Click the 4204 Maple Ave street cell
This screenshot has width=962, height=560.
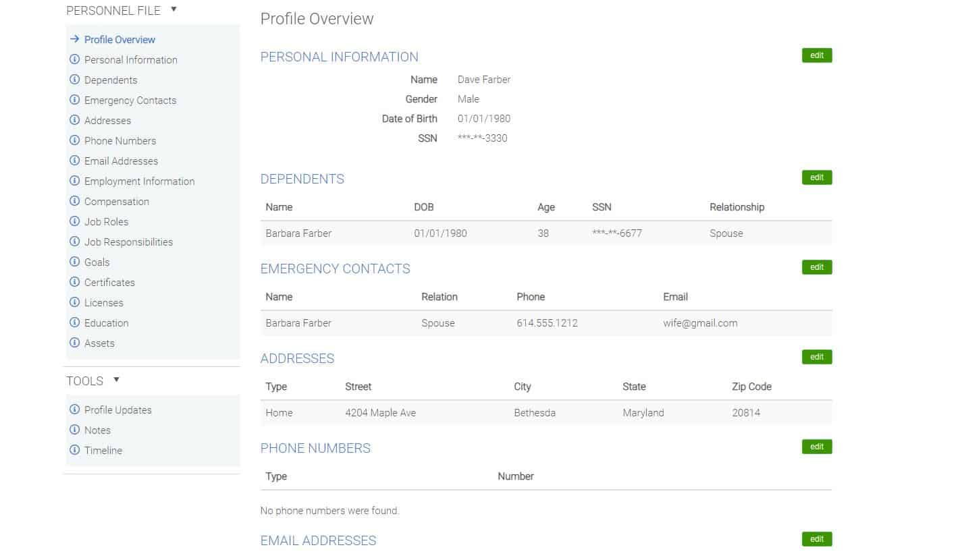pyautogui.click(x=380, y=413)
